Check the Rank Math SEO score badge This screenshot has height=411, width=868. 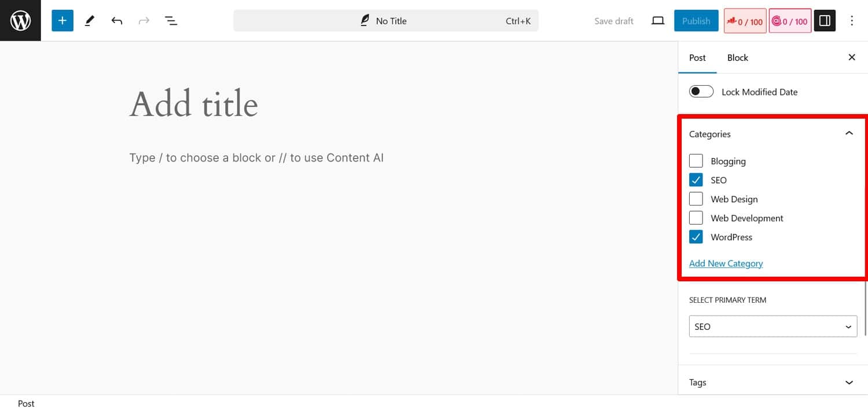(x=745, y=20)
